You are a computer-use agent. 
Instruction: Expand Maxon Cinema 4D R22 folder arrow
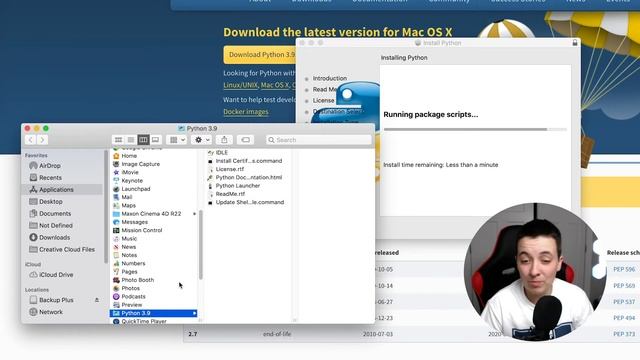click(x=194, y=214)
